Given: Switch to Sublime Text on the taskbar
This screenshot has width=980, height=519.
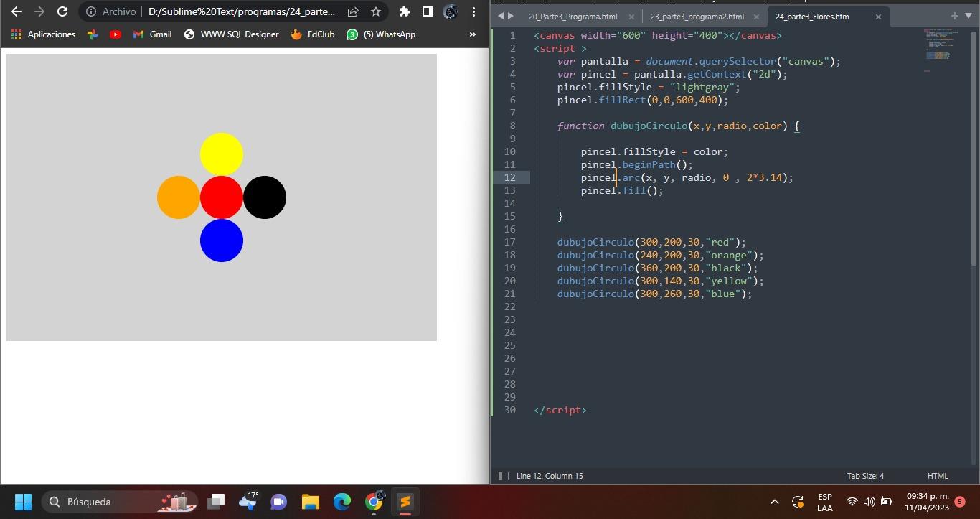Looking at the screenshot, I should coord(405,501).
